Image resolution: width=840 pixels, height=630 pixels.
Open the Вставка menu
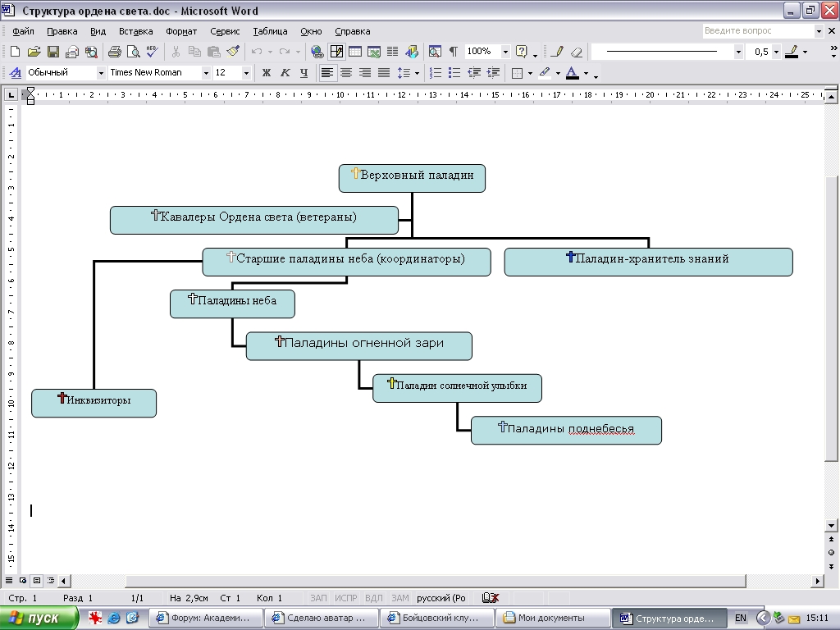pyautogui.click(x=135, y=31)
